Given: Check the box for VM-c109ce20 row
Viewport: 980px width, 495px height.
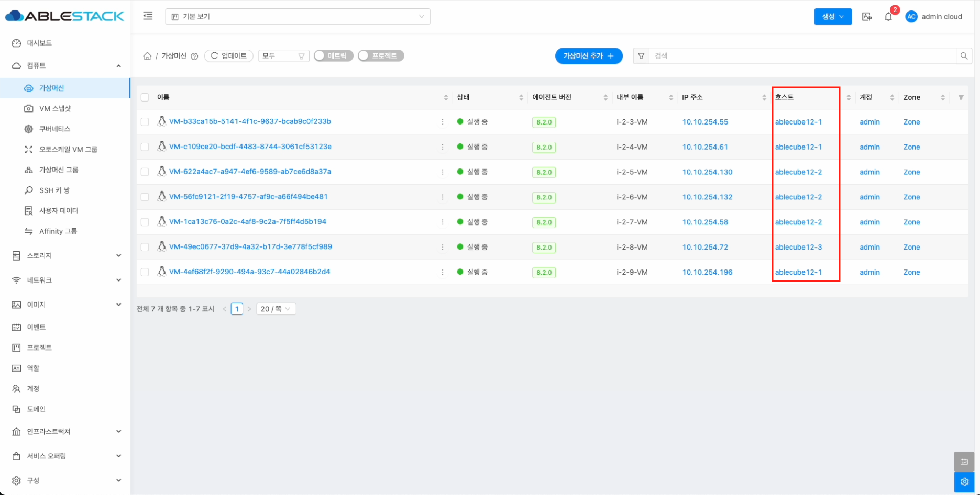Looking at the screenshot, I should [145, 147].
